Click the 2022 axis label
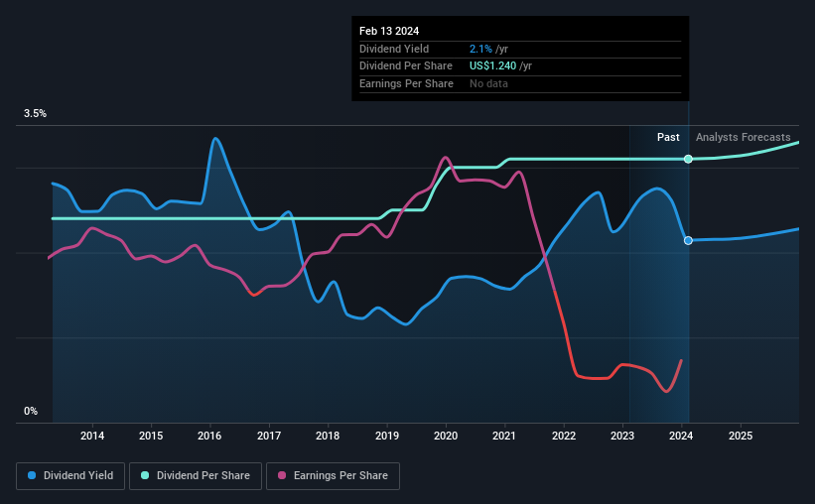Image resolution: width=815 pixels, height=504 pixels. pos(564,436)
